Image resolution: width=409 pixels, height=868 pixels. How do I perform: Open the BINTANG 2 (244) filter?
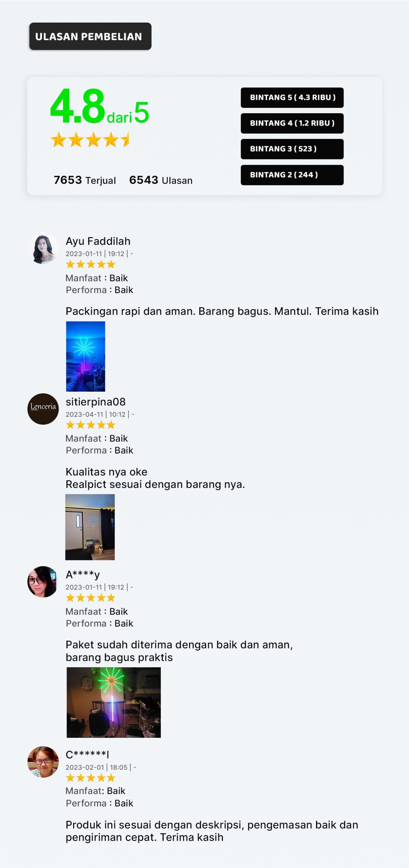[x=292, y=175]
